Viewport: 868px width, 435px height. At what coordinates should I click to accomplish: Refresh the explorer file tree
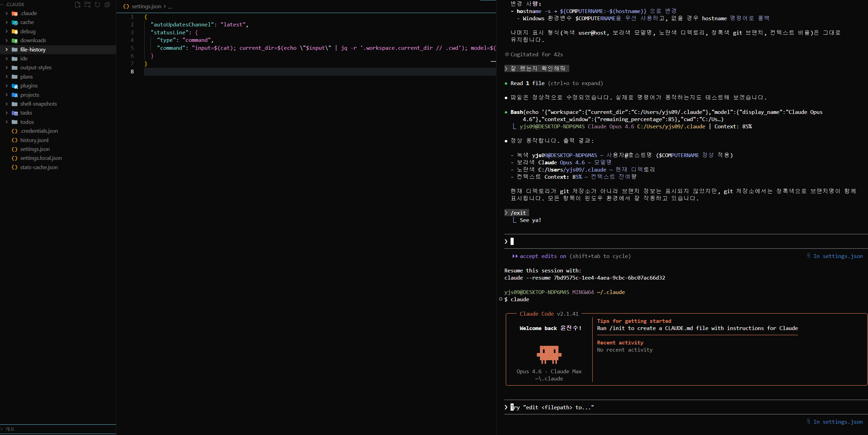(98, 4)
